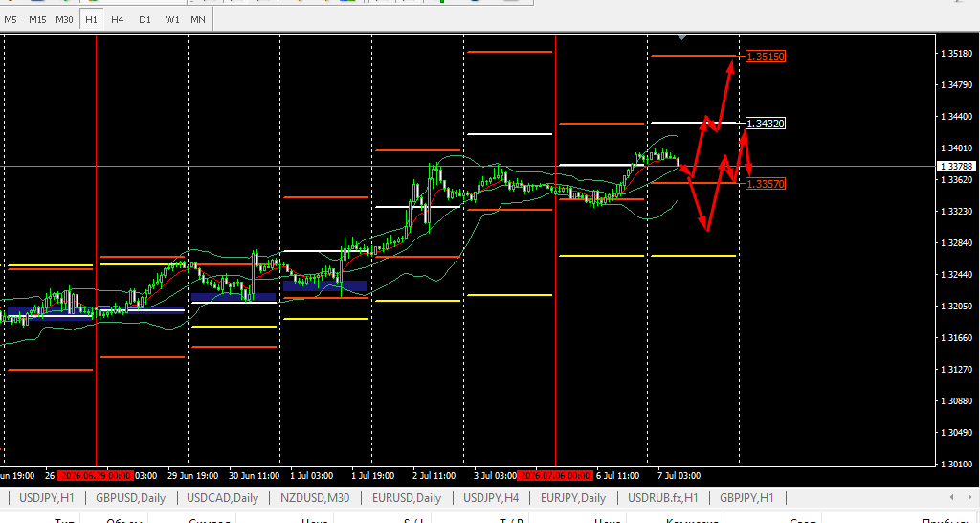
Task: Open the USDJPY,H4 chart tab
Action: pyautogui.click(x=491, y=498)
